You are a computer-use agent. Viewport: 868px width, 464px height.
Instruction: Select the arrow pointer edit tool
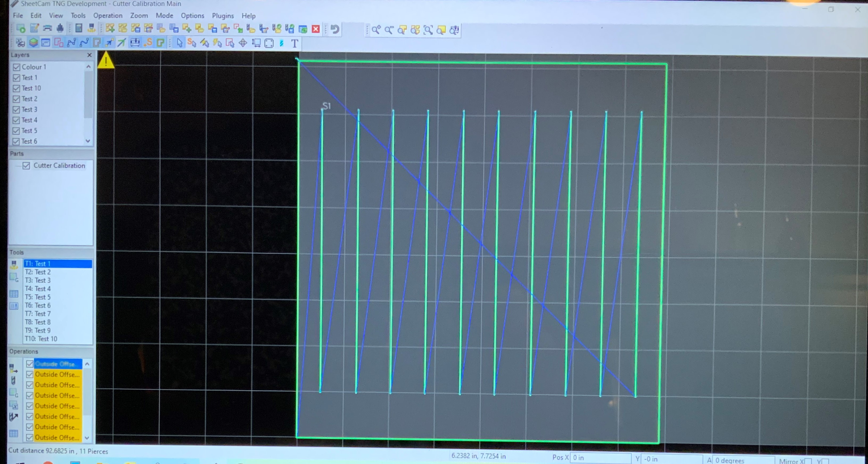pos(179,43)
